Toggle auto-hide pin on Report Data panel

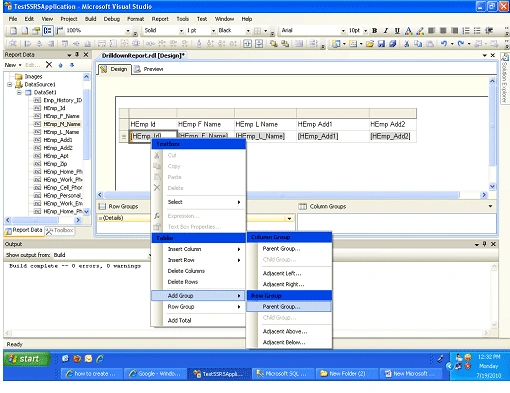[77, 54]
